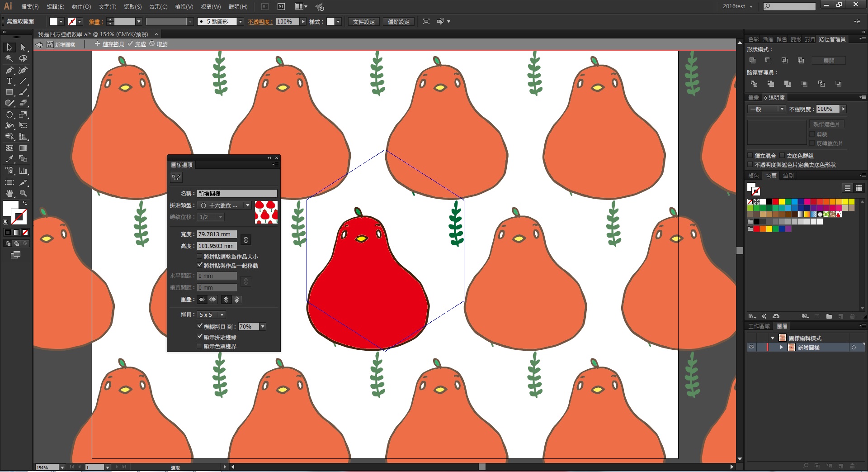868x472 pixels.
Task: Uncheck 顯示拼貼邊緣 checkbox
Action: click(200, 337)
